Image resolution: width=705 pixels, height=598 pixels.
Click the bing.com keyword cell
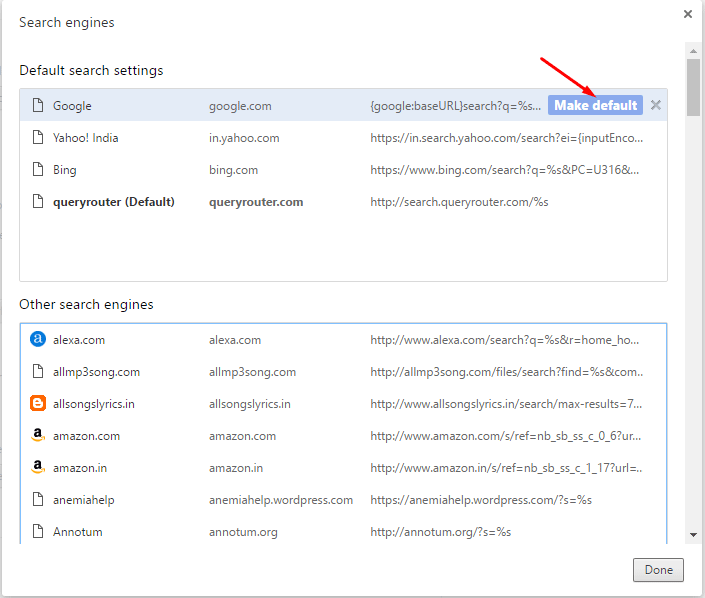pos(233,170)
